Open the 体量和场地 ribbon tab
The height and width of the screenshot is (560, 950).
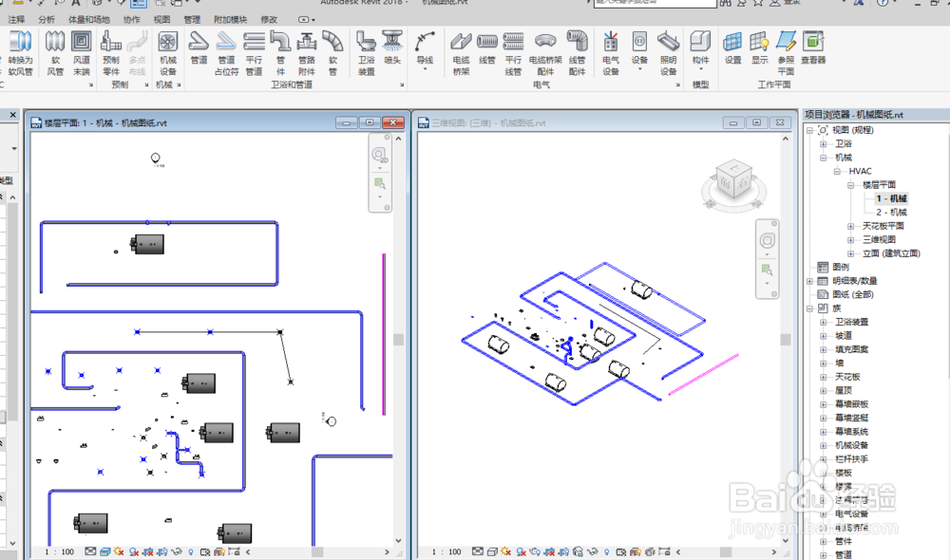(89, 20)
